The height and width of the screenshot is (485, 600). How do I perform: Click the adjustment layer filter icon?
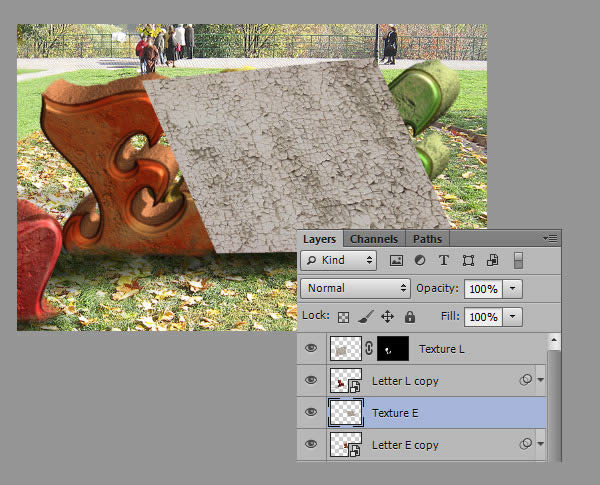420,260
